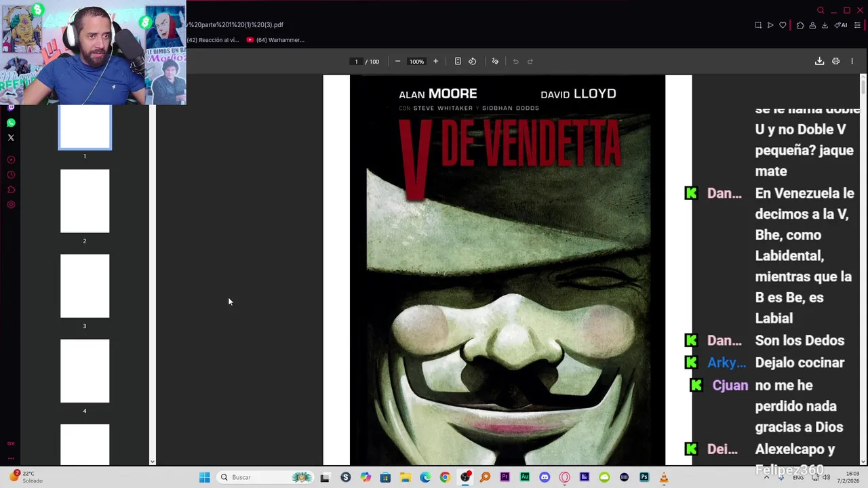
Task: Click the Undo arrow in PDF toolbar
Action: pyautogui.click(x=515, y=61)
